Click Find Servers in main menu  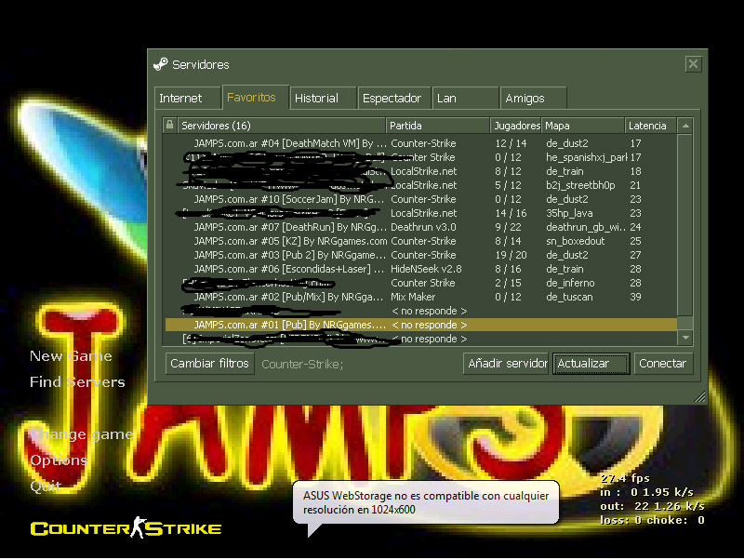pyautogui.click(x=77, y=382)
